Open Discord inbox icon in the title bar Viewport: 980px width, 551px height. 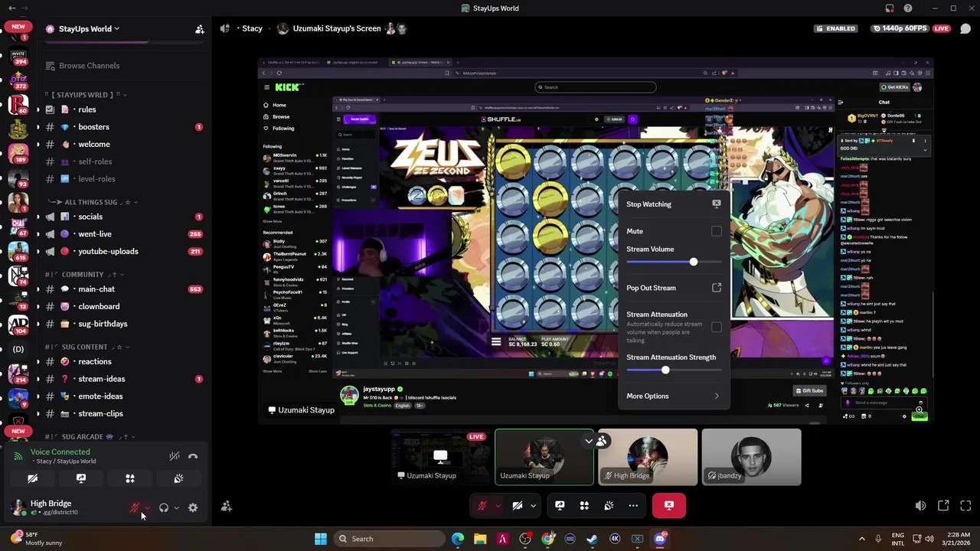tap(890, 8)
